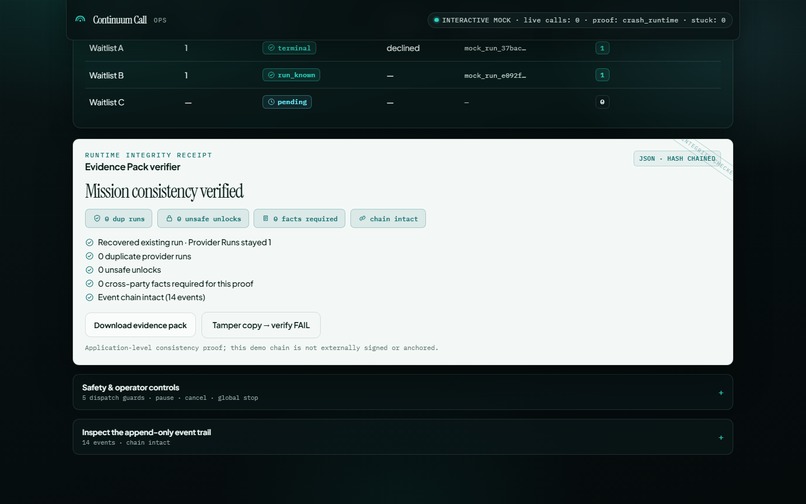Click '14 events · chain intact' subtitle

[x=126, y=443]
